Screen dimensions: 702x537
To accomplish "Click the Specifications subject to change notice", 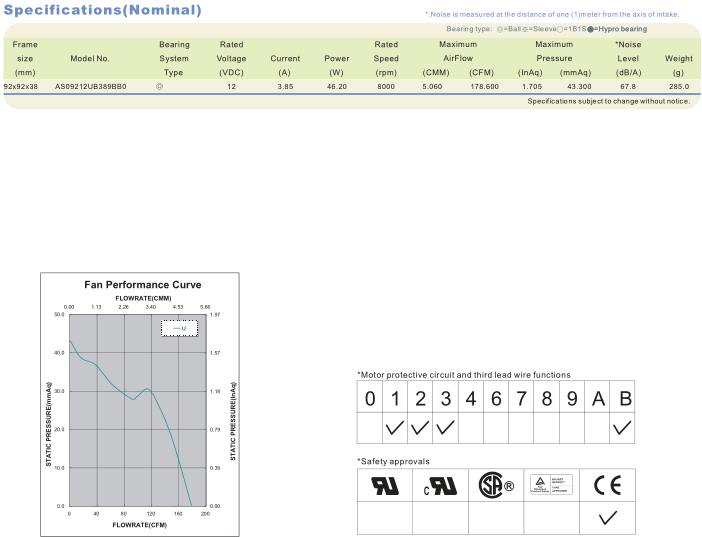I will pos(608,101).
